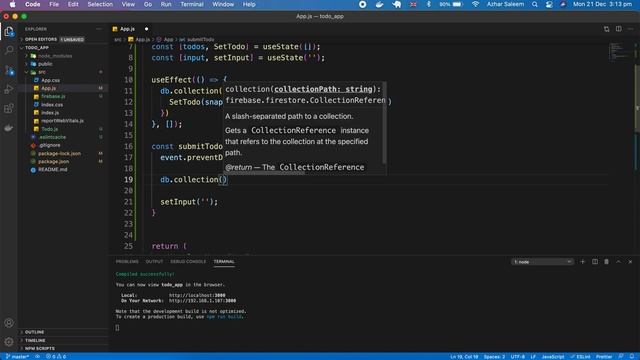Click the Ln 19, Col 19 cursor position indicator
640x360 pixels.
coord(464,357)
